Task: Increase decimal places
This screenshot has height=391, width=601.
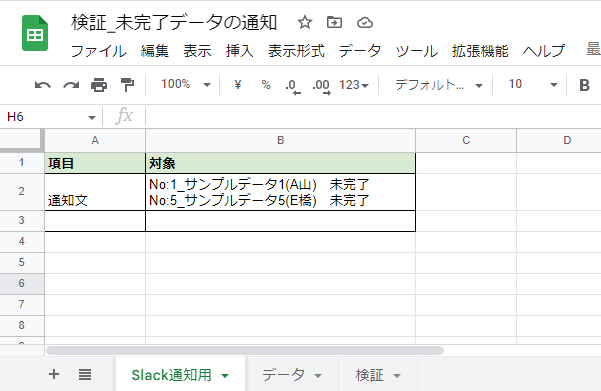Action: [x=321, y=86]
